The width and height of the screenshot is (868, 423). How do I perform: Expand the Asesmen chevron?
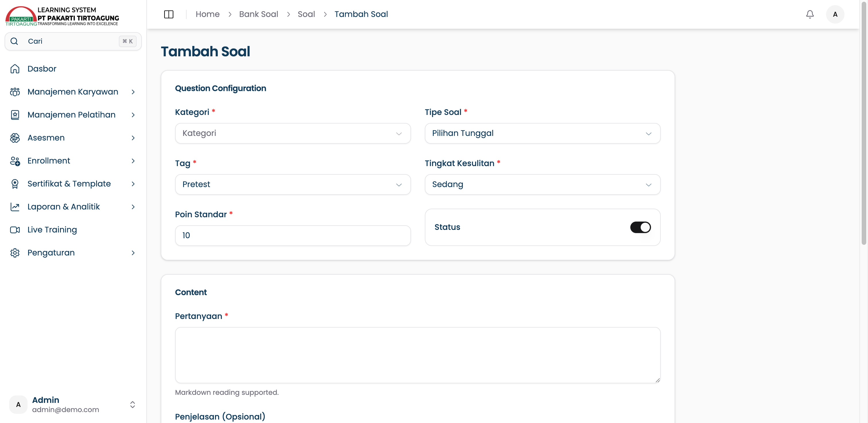133,138
